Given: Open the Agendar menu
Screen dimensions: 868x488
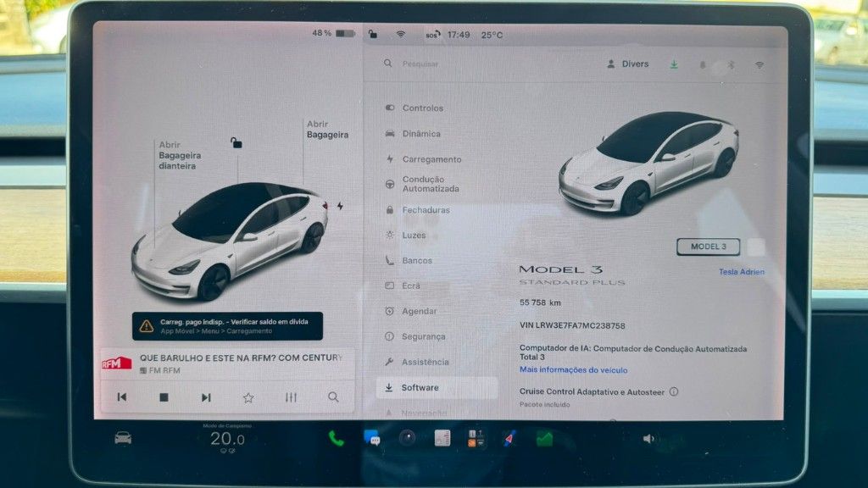Looking at the screenshot, I should pos(419,311).
